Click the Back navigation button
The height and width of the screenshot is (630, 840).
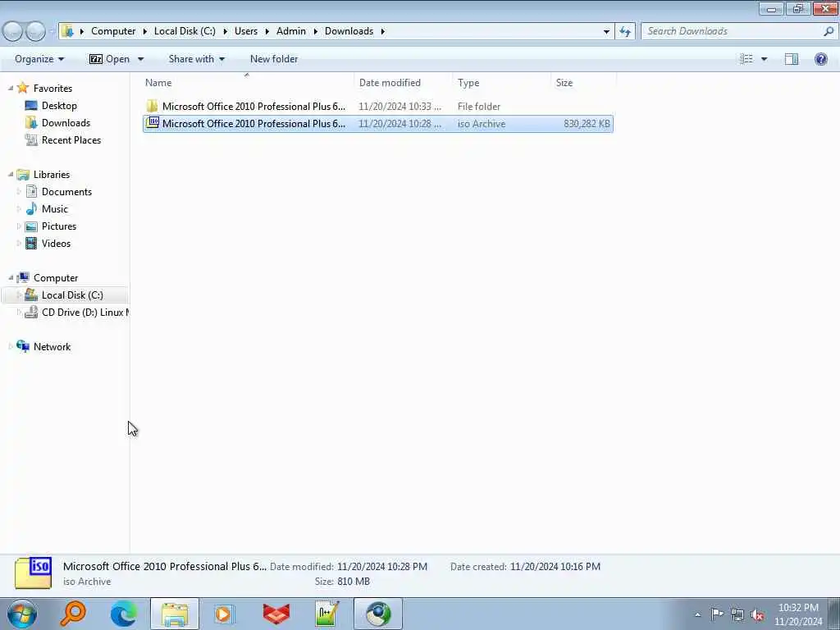point(13,31)
